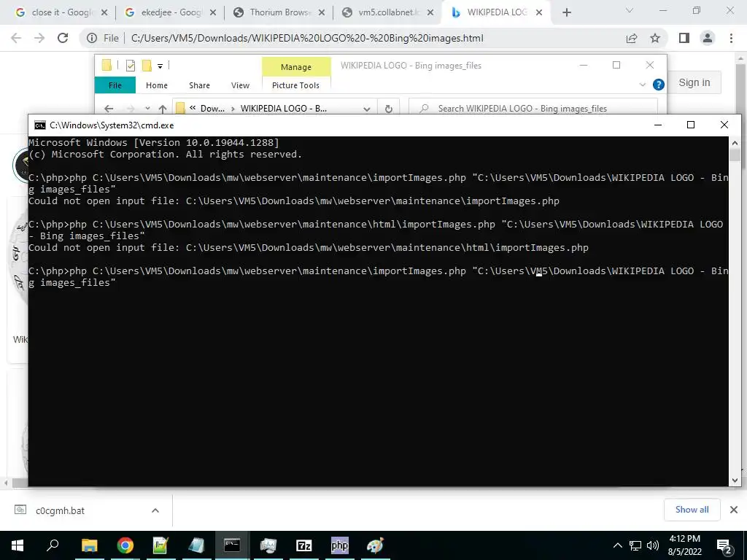Open Chrome side panel
Screen dimensions: 747x560
coord(684,38)
